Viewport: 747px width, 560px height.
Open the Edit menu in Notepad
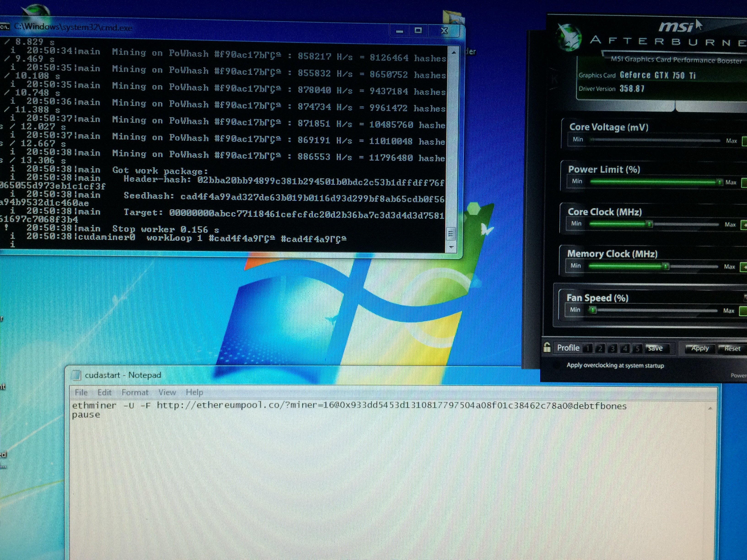pos(104,392)
